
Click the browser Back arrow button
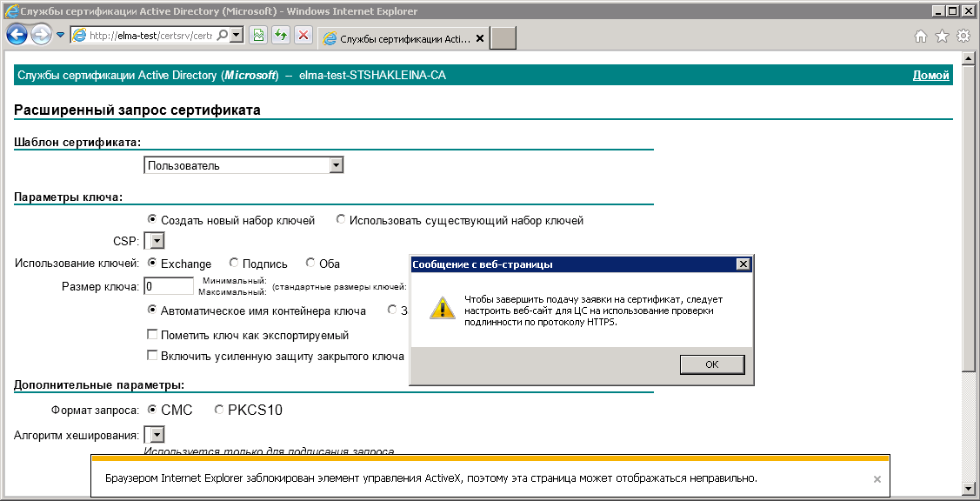click(17, 35)
